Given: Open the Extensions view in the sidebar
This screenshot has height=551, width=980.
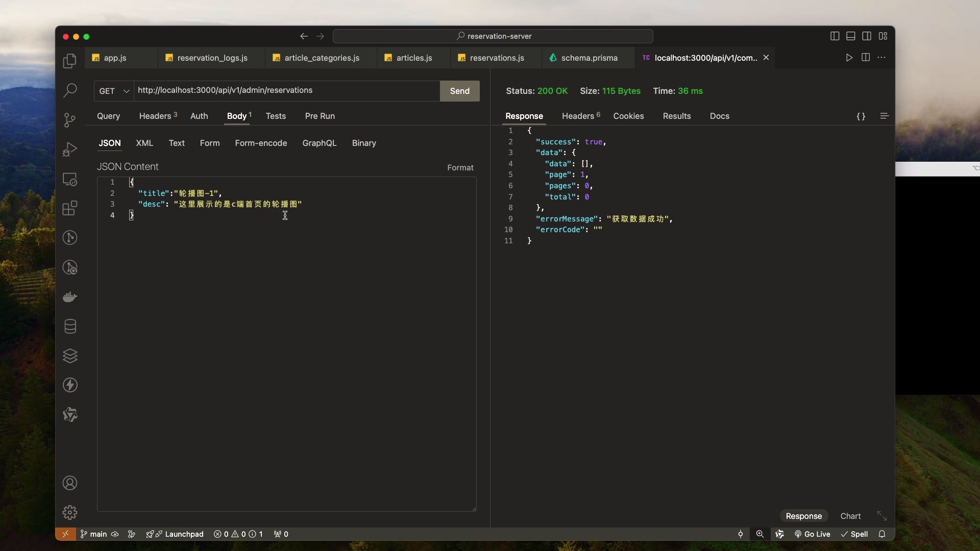Looking at the screenshot, I should pos(70,208).
